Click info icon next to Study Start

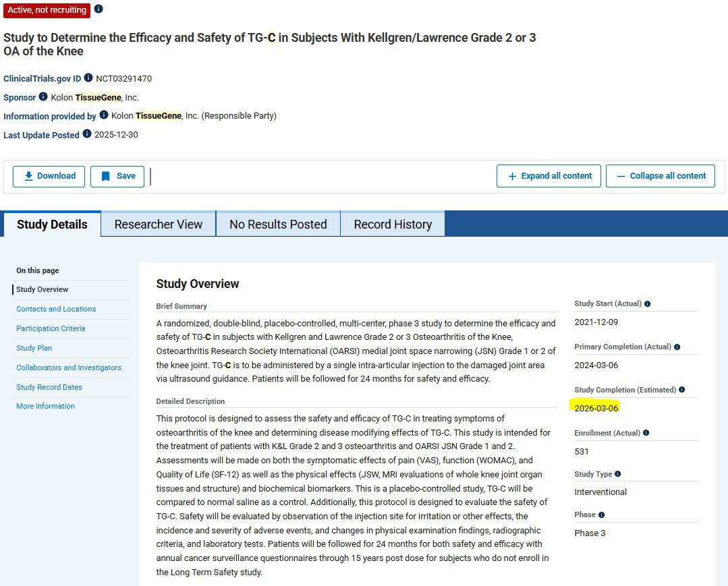click(x=648, y=304)
